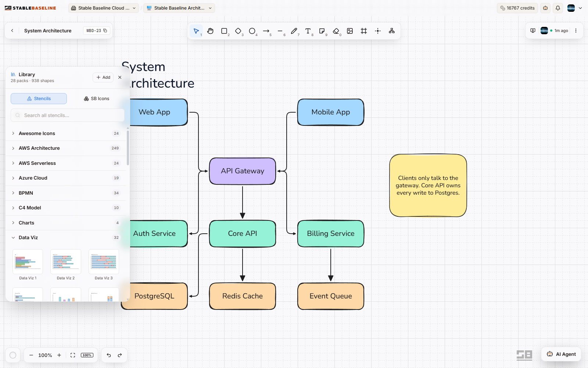Switch to the Stencils tab
588x368 pixels.
39,99
